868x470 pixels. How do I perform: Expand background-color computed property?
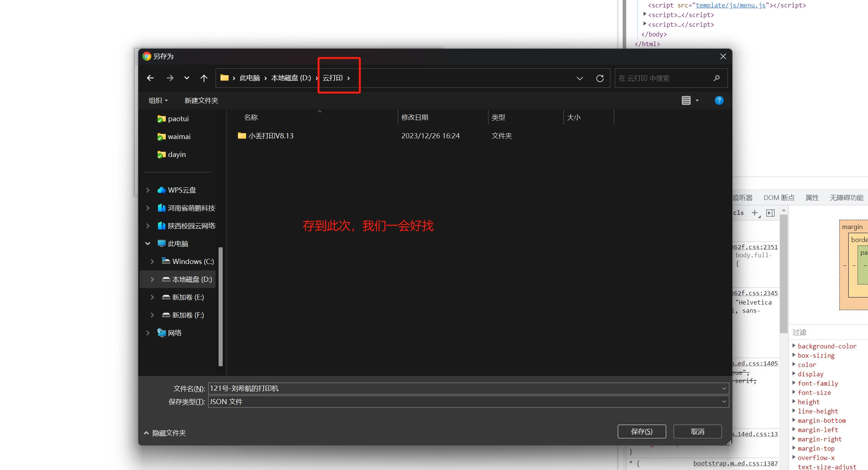(x=794, y=346)
